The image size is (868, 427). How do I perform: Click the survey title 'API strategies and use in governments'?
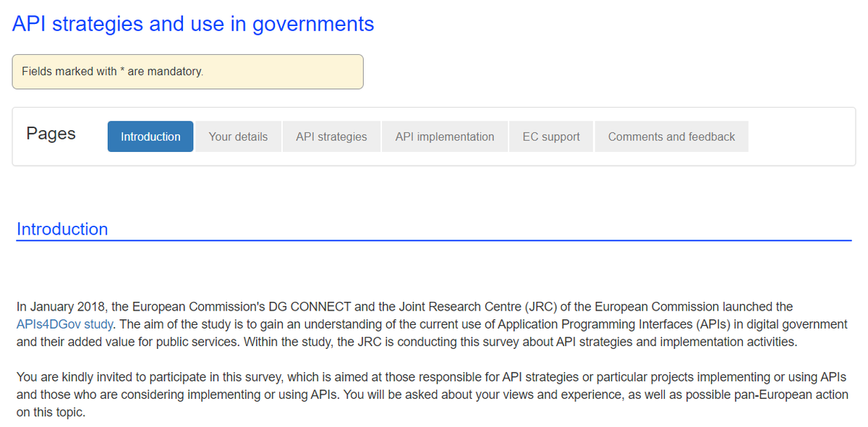[x=193, y=24]
